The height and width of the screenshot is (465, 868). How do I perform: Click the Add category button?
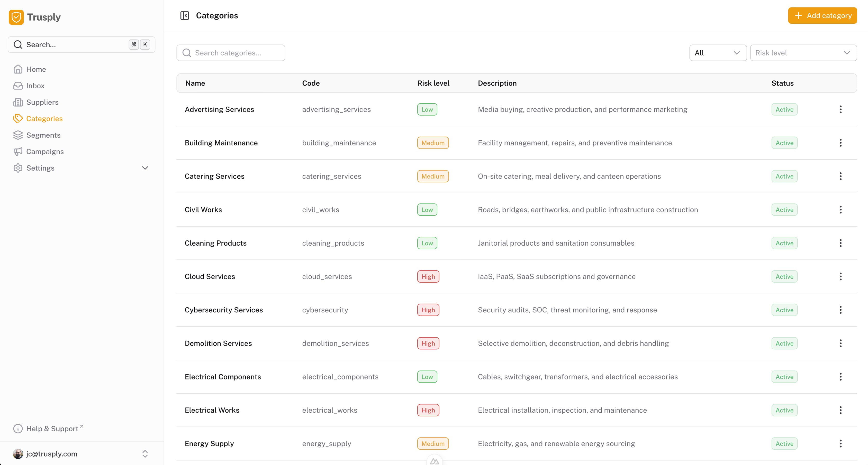[822, 15]
